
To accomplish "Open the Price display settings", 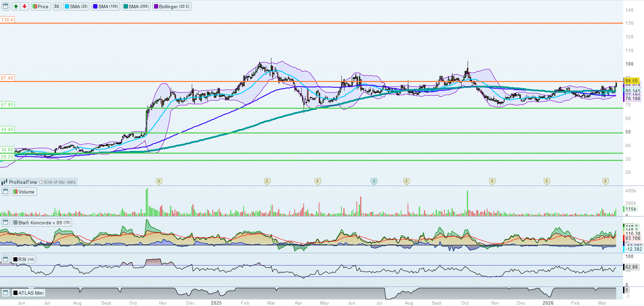I will coord(40,7).
